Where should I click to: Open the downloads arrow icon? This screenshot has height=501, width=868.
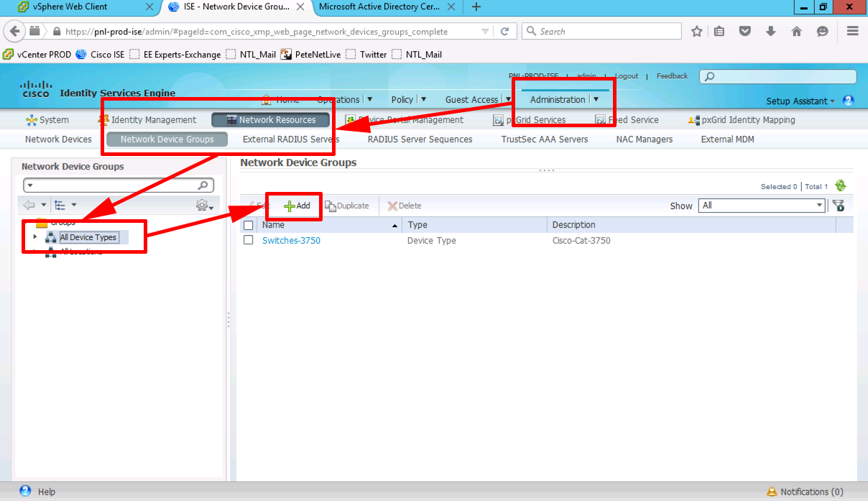[x=771, y=32]
